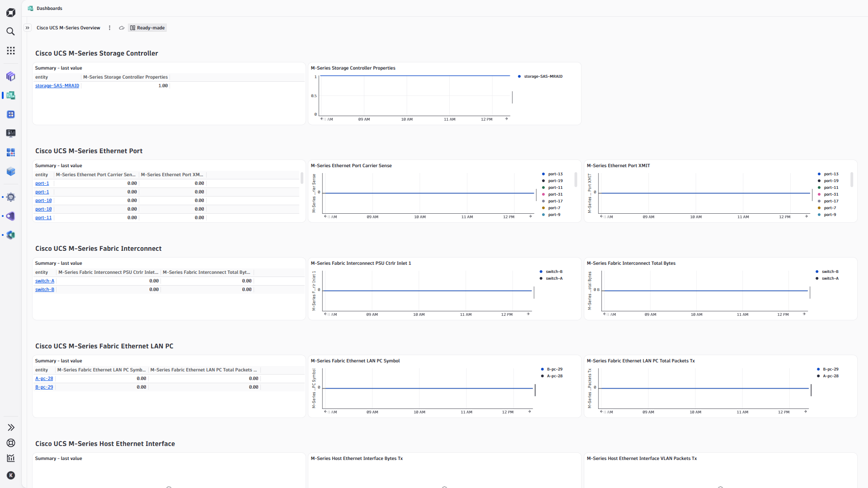Click the Dashboards icon in the top header

tap(30, 9)
